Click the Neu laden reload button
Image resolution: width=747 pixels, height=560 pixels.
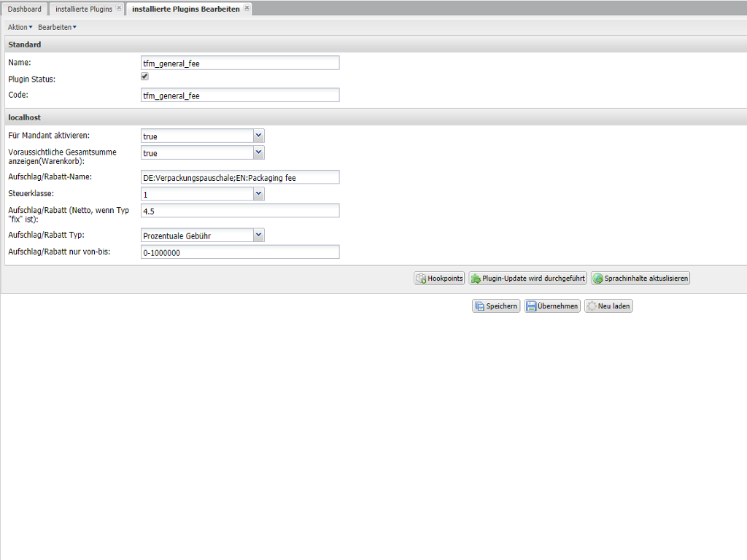pyautogui.click(x=608, y=306)
